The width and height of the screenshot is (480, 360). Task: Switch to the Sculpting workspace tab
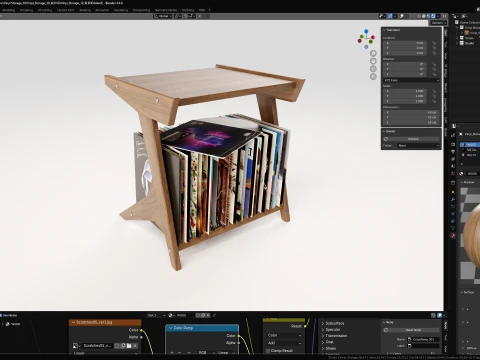click(26, 10)
